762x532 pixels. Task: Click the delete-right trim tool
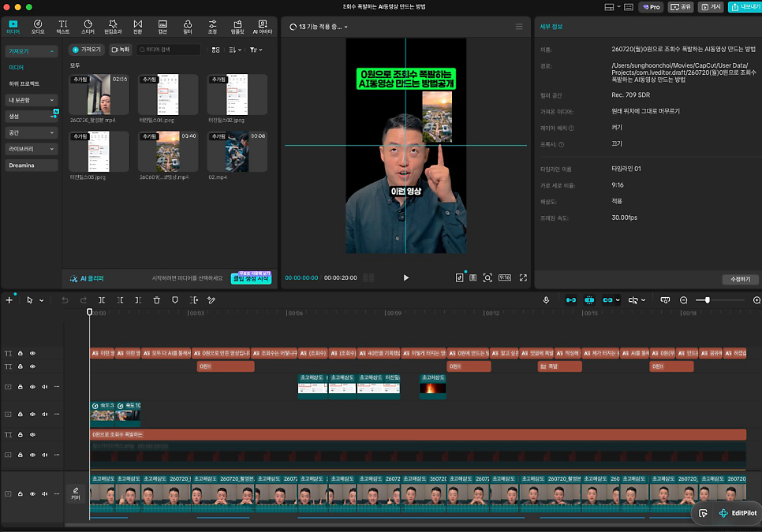[x=139, y=300]
